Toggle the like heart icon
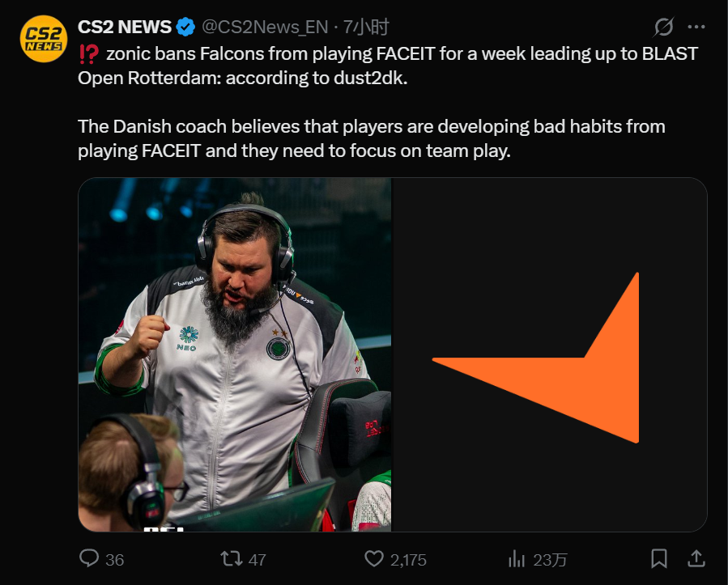728x585 pixels. click(374, 558)
